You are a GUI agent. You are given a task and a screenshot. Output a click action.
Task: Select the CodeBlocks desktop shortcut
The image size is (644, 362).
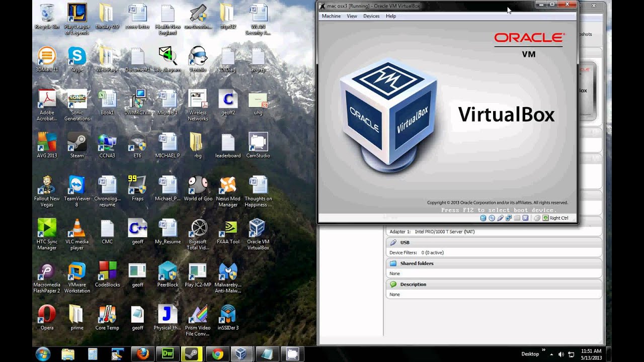[107, 274]
